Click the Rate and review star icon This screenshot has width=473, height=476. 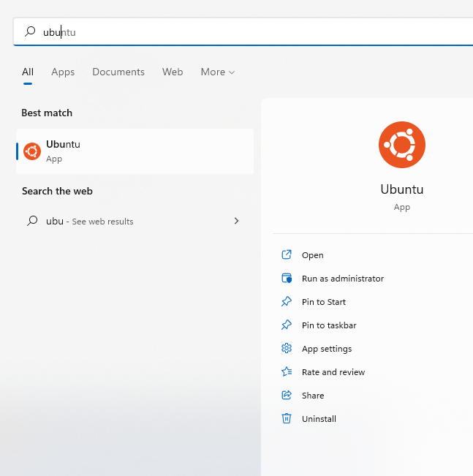(x=287, y=371)
